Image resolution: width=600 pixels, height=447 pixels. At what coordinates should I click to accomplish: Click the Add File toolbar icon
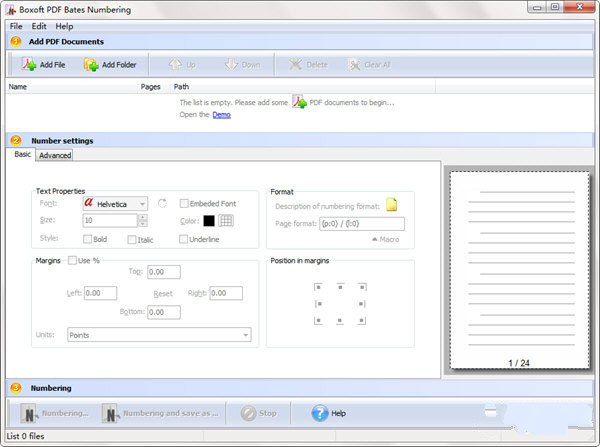(x=29, y=65)
